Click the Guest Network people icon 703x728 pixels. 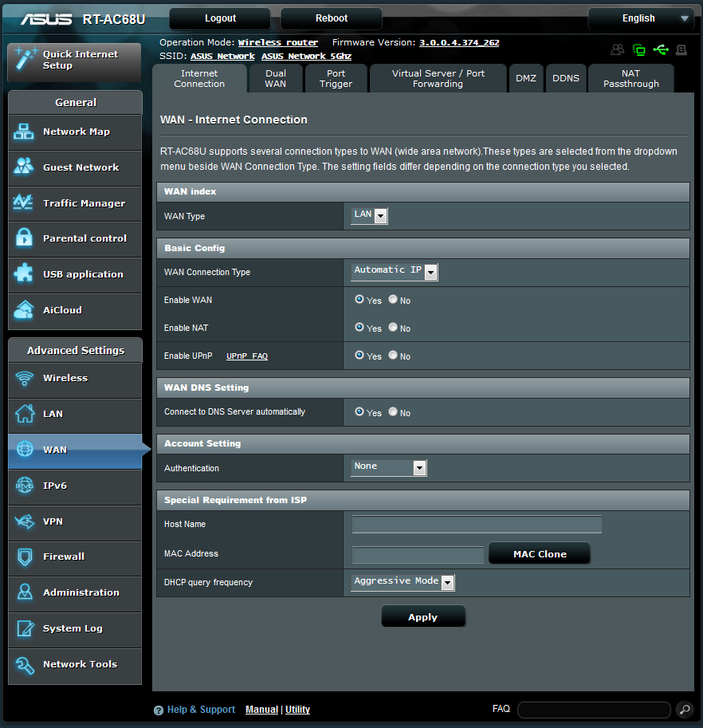tap(24, 166)
